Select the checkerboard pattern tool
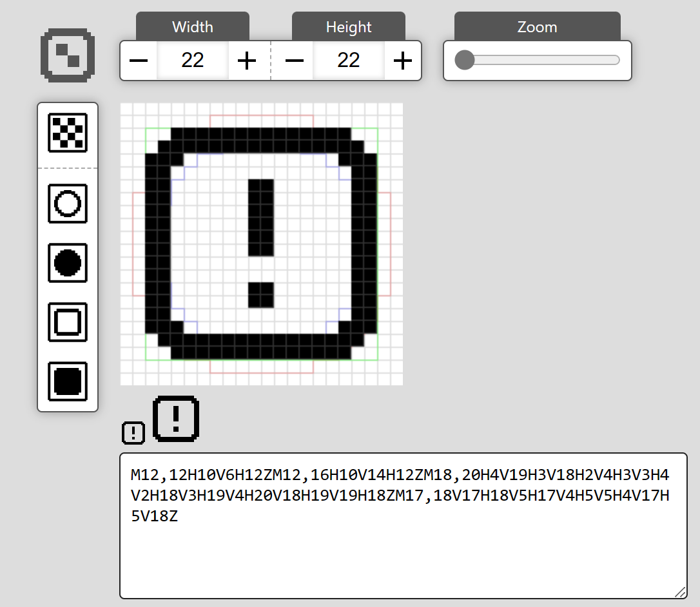This screenshot has width=700, height=607. point(67,132)
